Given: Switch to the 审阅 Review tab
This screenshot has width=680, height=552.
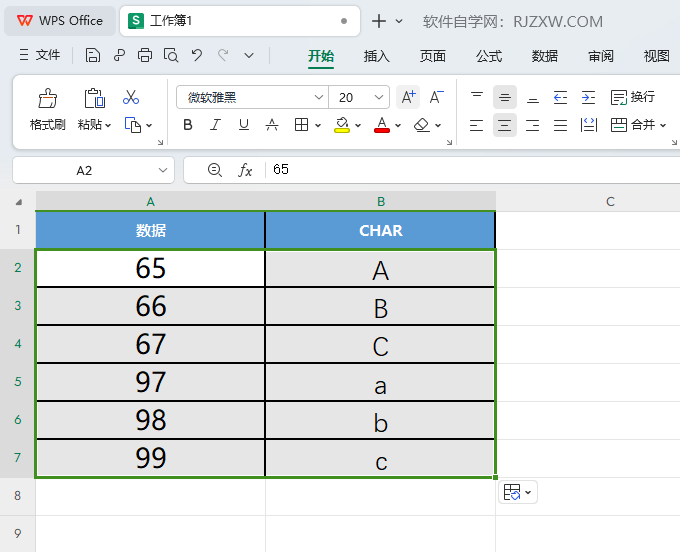Looking at the screenshot, I should (x=601, y=56).
